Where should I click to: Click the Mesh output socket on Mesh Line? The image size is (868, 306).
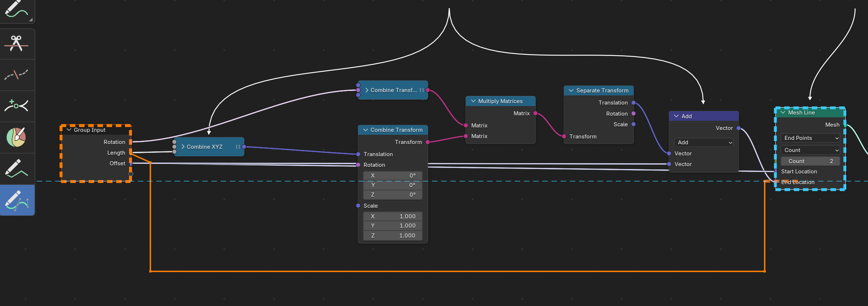pyautogui.click(x=845, y=125)
